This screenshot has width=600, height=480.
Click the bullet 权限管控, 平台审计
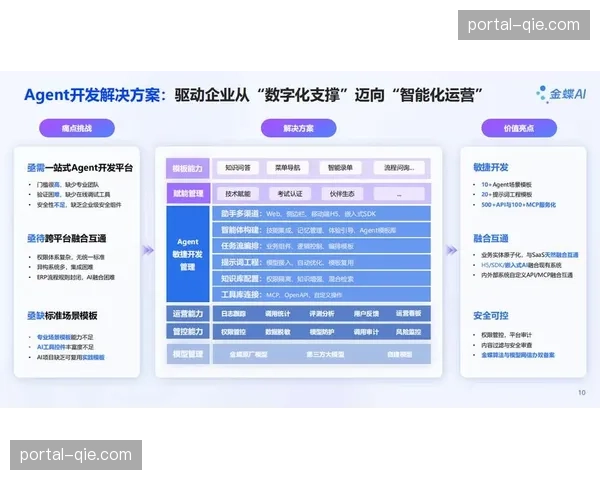(x=506, y=335)
